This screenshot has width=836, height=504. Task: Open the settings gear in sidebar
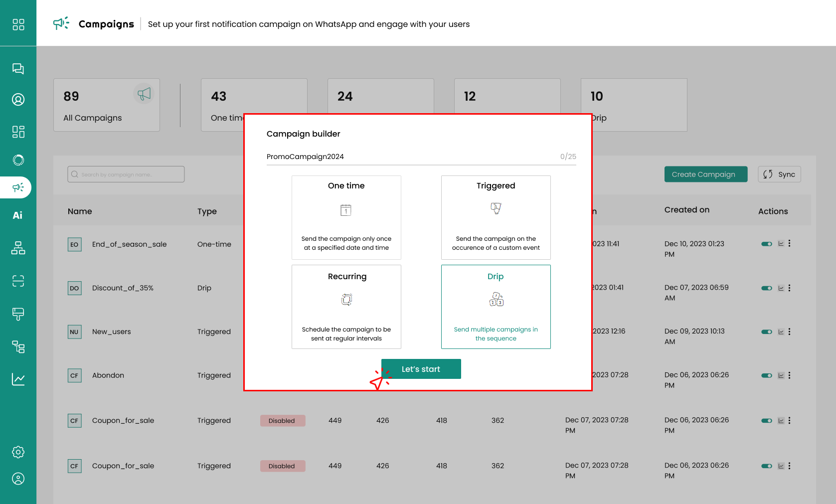[x=18, y=452]
